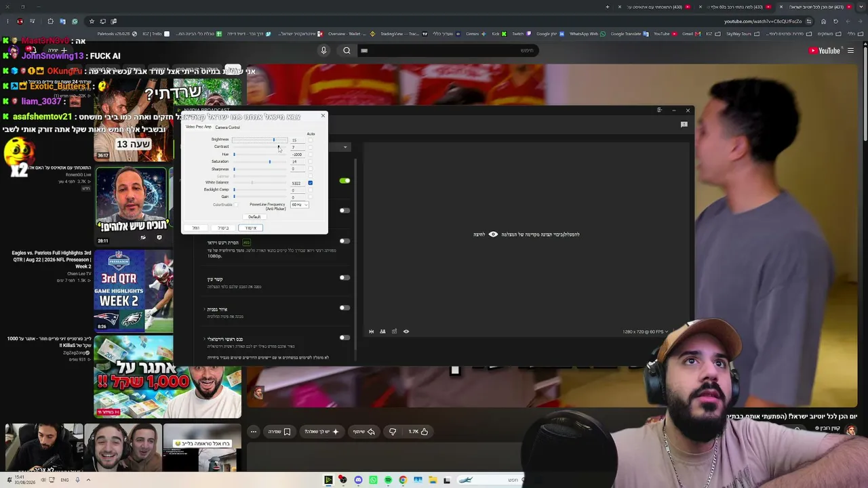The width and height of the screenshot is (868, 488).
Task: Switch to the Camera Control tab
Action: tap(227, 127)
